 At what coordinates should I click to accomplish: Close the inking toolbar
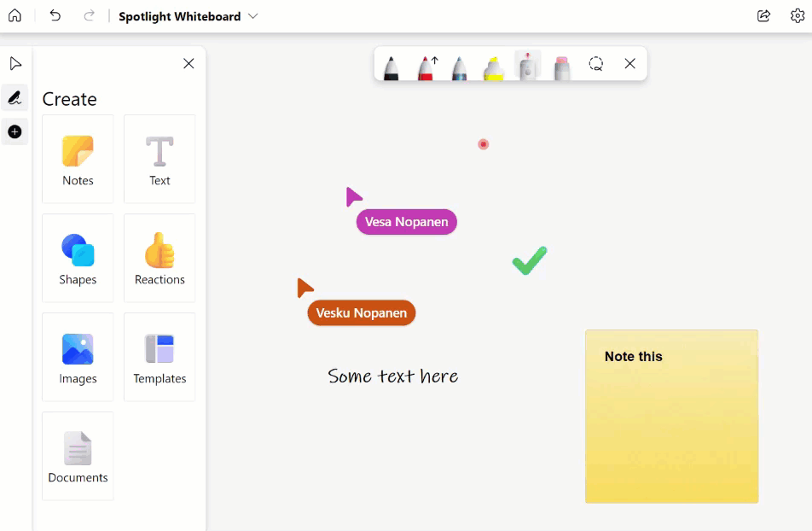(x=629, y=64)
